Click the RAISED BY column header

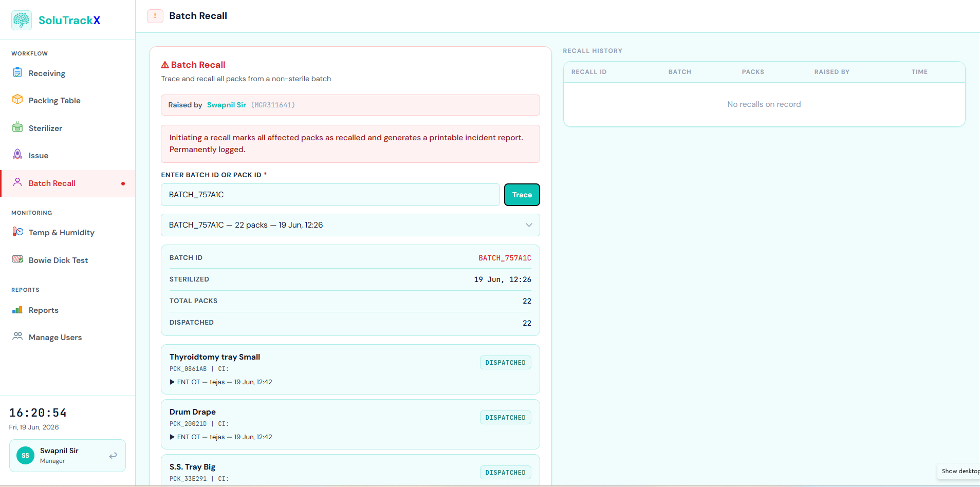click(832, 72)
